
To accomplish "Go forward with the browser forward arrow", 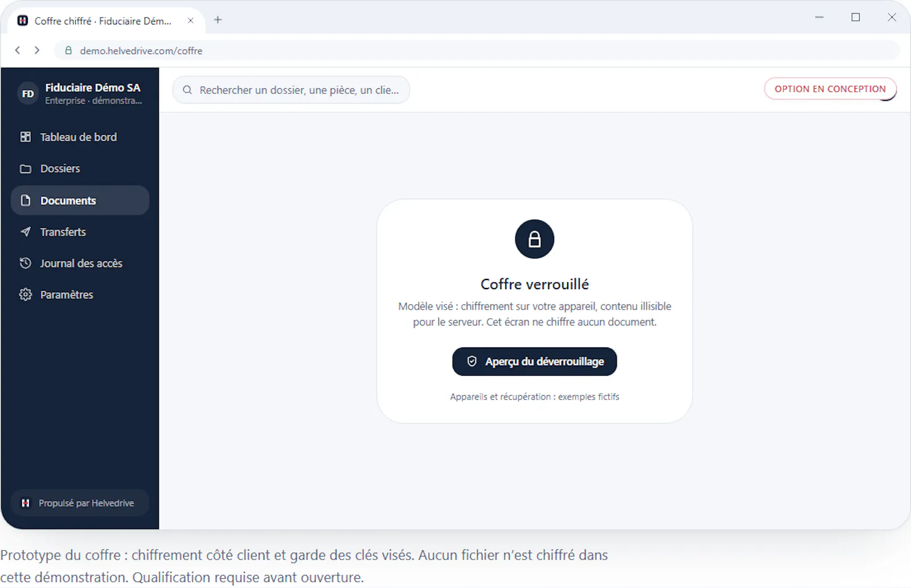I will coord(37,50).
